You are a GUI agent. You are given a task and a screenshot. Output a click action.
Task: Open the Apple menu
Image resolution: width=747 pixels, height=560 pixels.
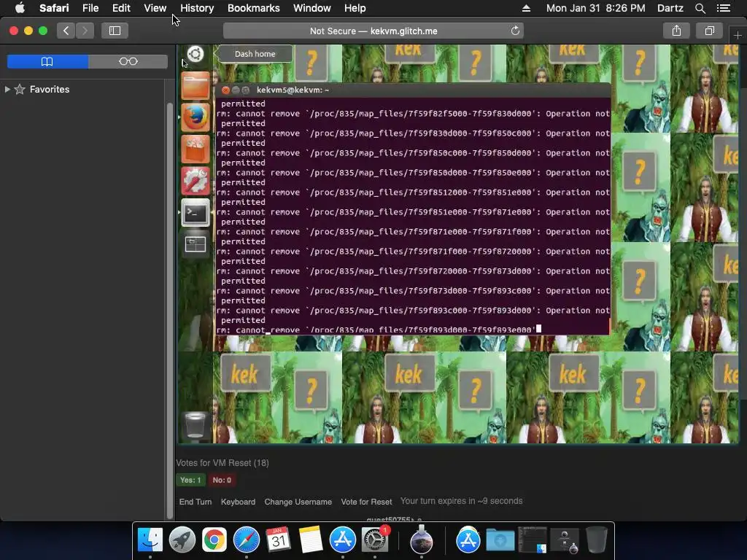[20, 8]
